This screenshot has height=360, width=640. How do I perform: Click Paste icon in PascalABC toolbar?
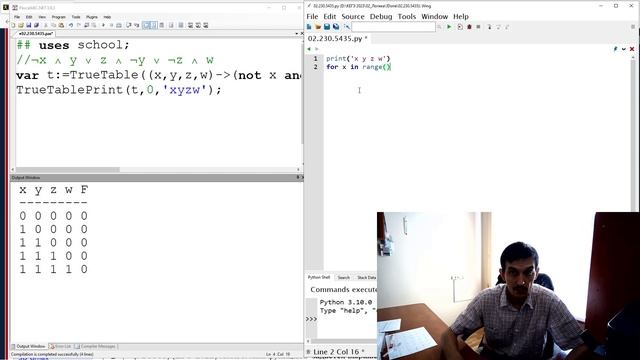[61, 25]
